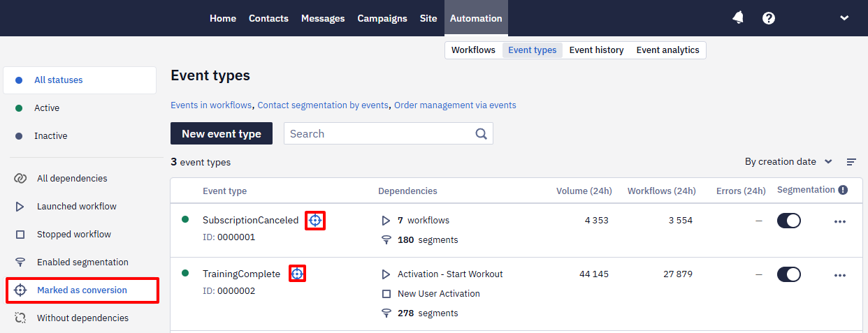Click New event type button

click(x=222, y=133)
